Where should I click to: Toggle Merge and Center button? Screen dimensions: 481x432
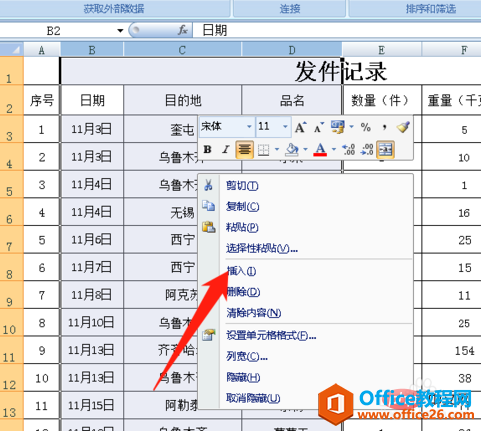pos(386,149)
